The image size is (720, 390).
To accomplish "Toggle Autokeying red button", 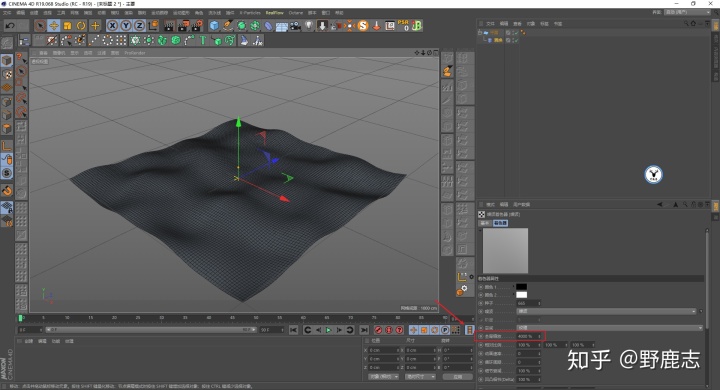I will click(x=388, y=330).
